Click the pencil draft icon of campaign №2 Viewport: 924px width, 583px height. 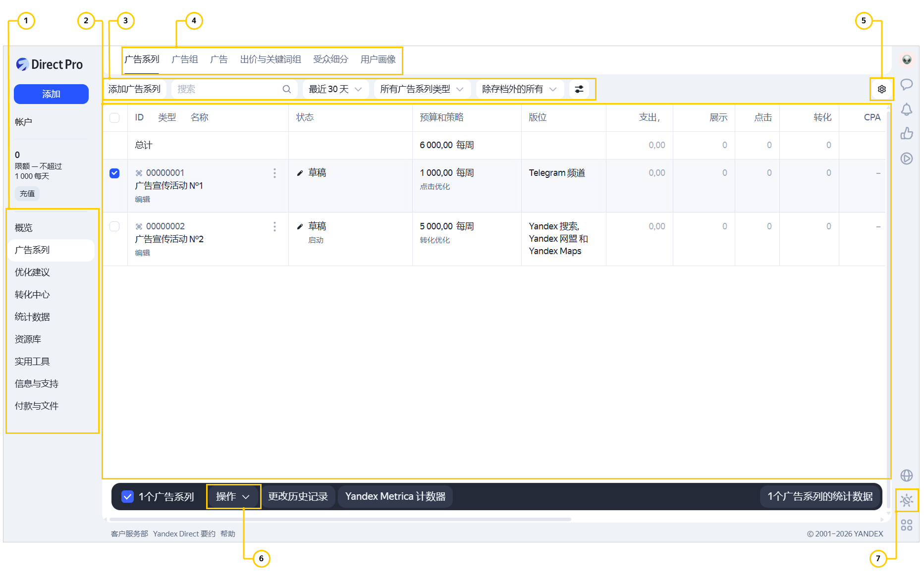pos(300,226)
